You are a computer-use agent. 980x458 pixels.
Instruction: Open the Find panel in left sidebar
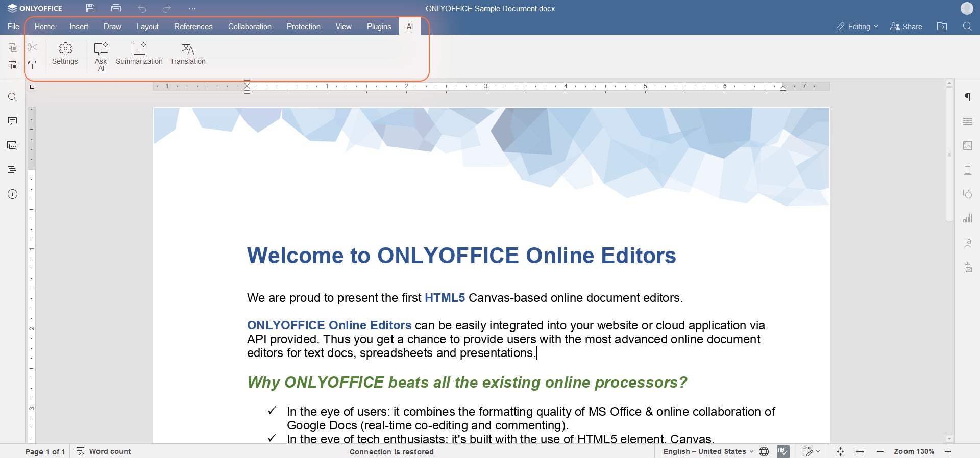tap(13, 97)
